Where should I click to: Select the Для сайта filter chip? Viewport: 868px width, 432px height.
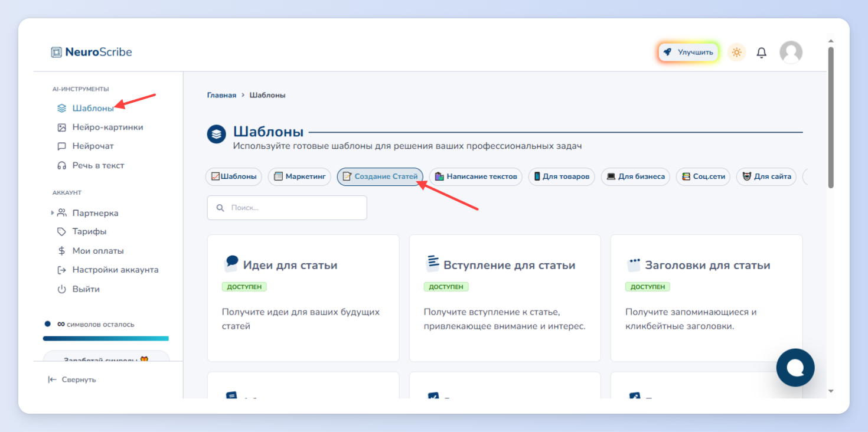coord(766,176)
